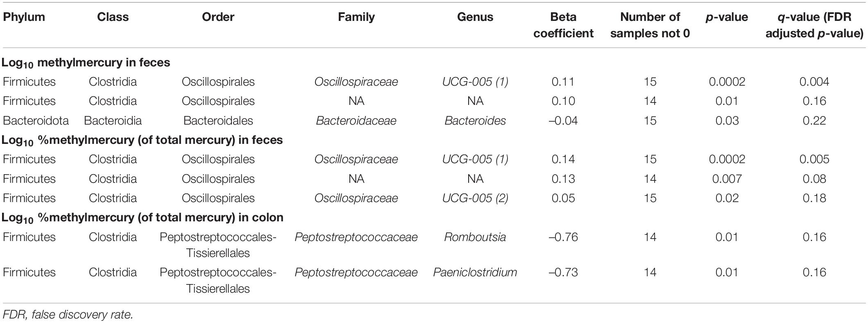
Task: Select the -0.04 beta coefficient value
Action: pyautogui.click(x=563, y=121)
